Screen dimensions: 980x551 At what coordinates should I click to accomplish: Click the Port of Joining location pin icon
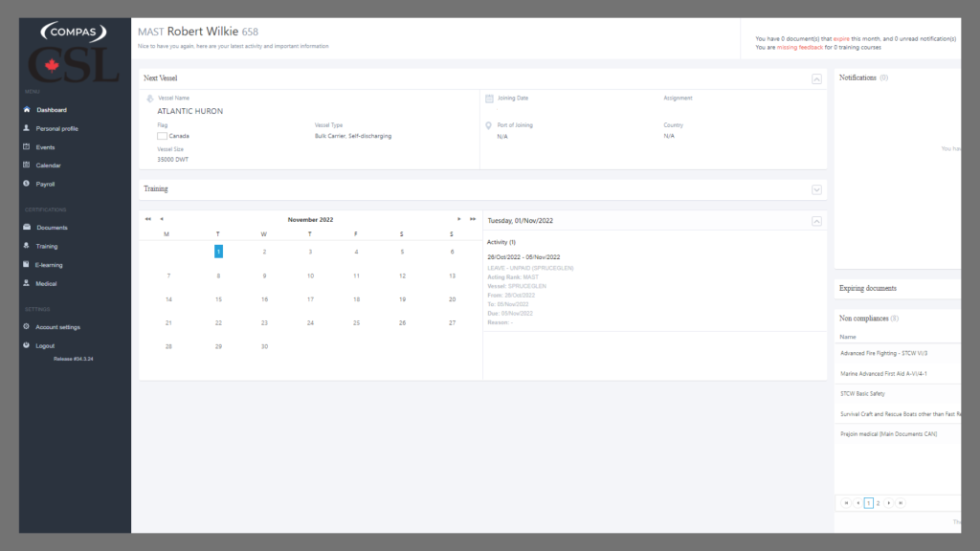489,125
